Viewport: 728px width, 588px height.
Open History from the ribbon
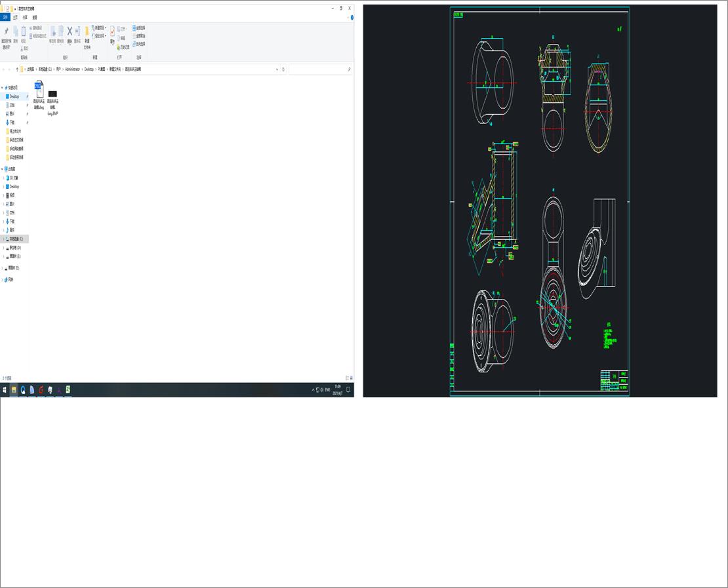(121, 45)
